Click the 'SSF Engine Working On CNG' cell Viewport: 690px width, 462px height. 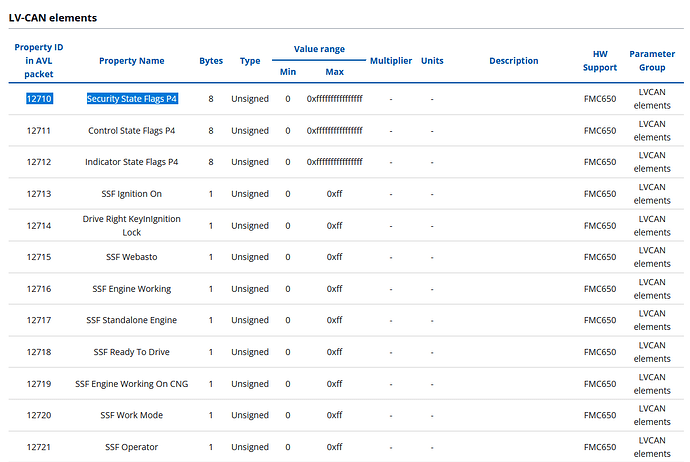pos(132,384)
